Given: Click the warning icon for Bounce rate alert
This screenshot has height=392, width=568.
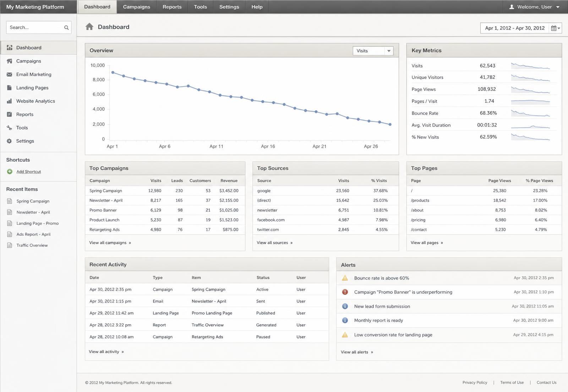Looking at the screenshot, I should click(x=345, y=278).
